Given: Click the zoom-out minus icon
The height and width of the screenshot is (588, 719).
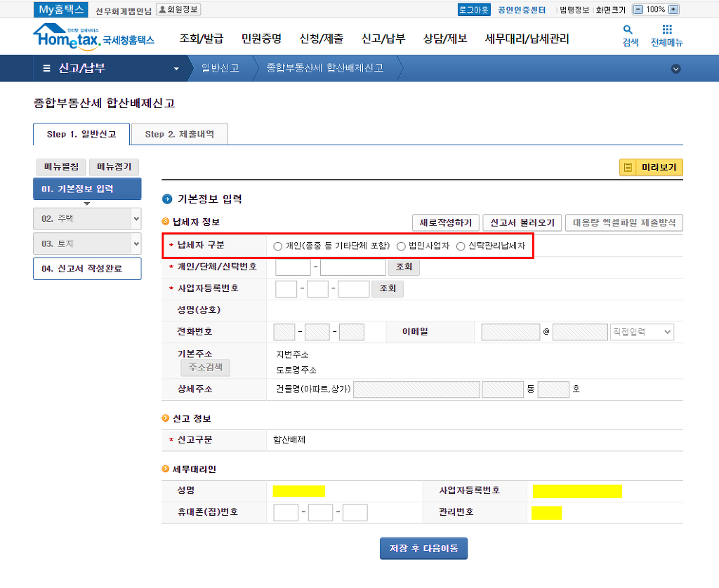Looking at the screenshot, I should tap(638, 9).
